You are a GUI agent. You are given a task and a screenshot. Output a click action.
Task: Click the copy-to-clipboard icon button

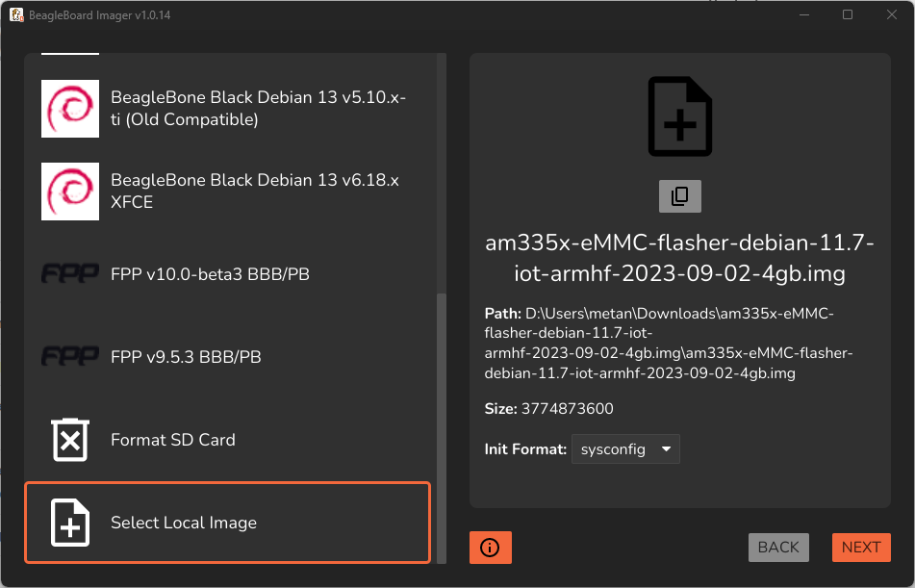[680, 196]
